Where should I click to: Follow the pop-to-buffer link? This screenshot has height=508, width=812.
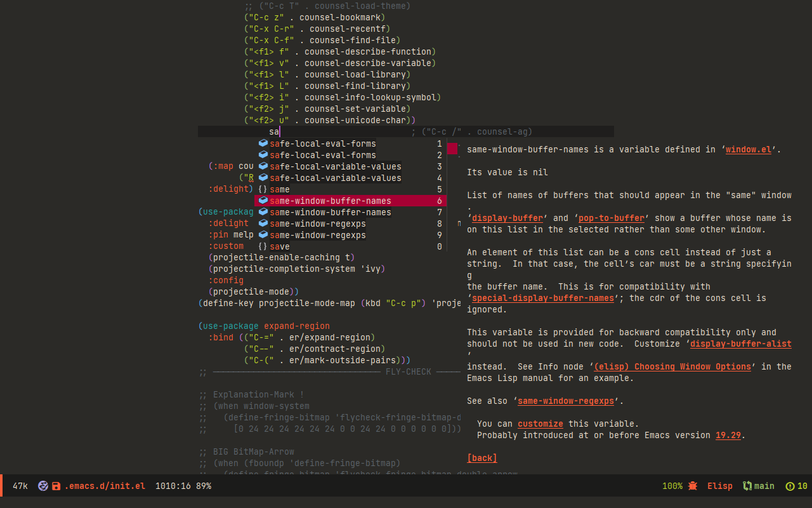612,218
